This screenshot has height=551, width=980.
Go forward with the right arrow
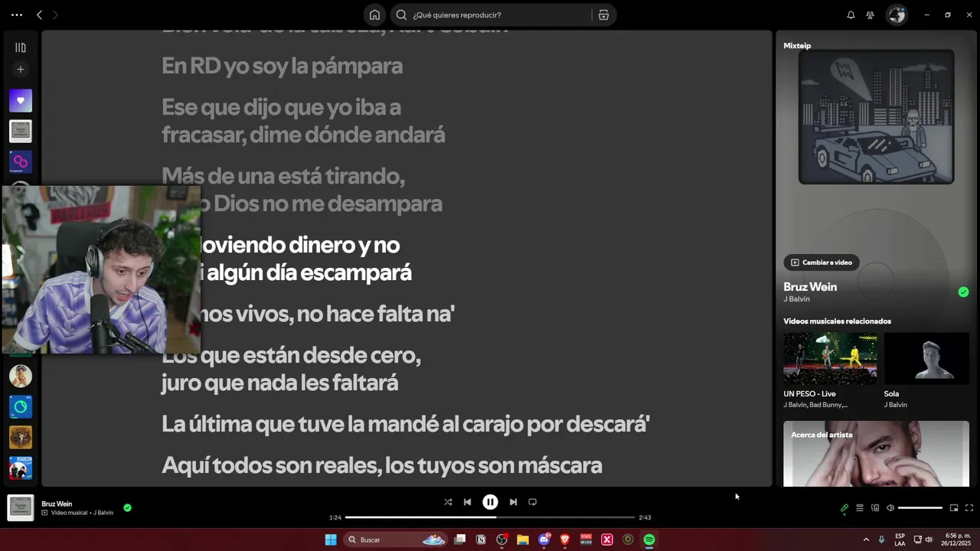click(55, 15)
